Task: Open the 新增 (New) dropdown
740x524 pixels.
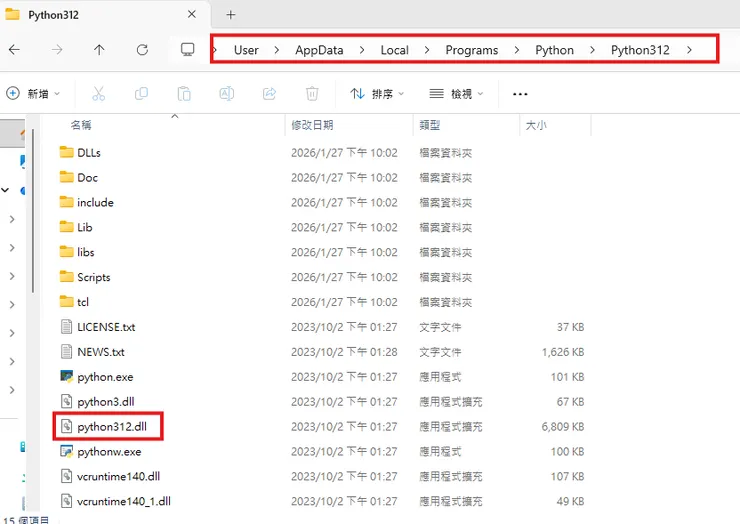Action: (33, 94)
